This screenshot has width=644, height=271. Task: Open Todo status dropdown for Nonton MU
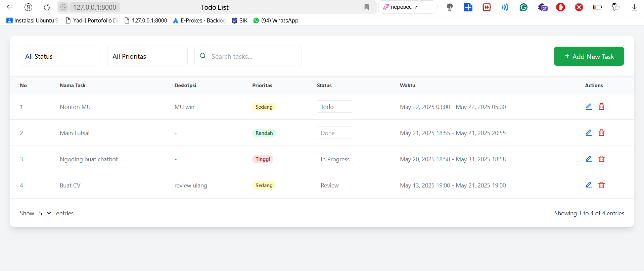point(335,107)
